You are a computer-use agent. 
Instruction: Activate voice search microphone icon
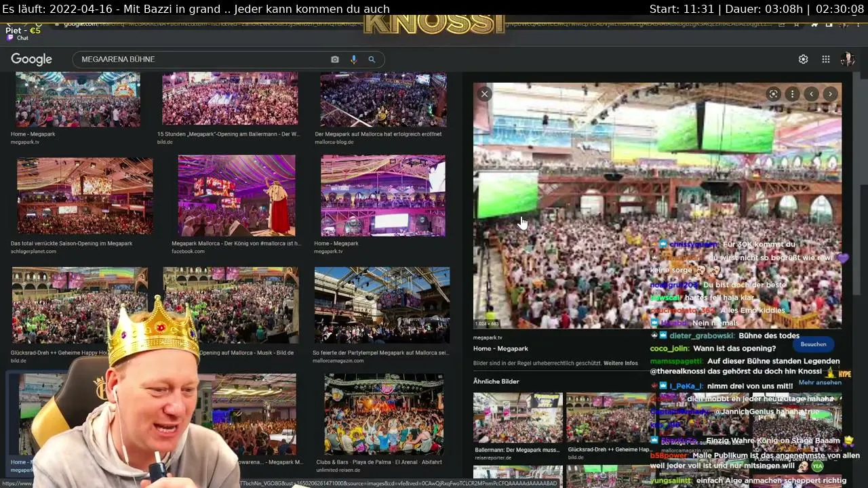tap(353, 60)
